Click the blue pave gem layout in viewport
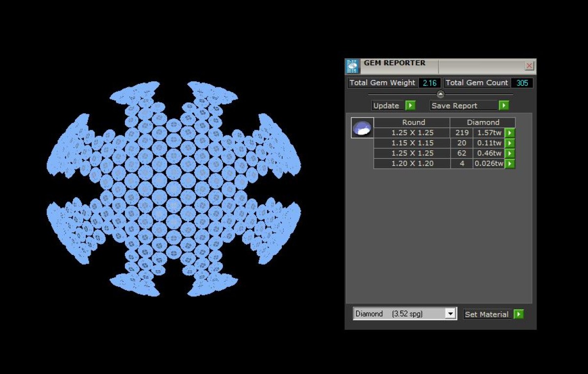Viewport: 588px width, 374px height. (x=173, y=189)
